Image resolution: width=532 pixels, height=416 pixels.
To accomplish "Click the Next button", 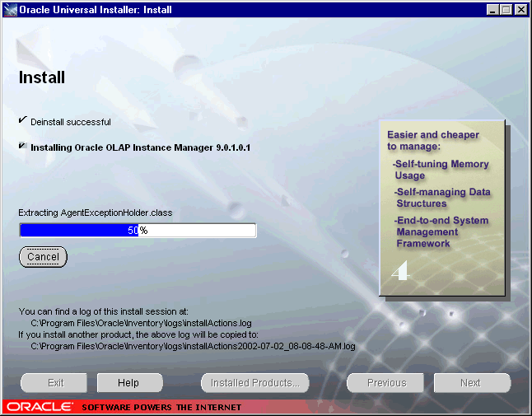I will [x=472, y=383].
